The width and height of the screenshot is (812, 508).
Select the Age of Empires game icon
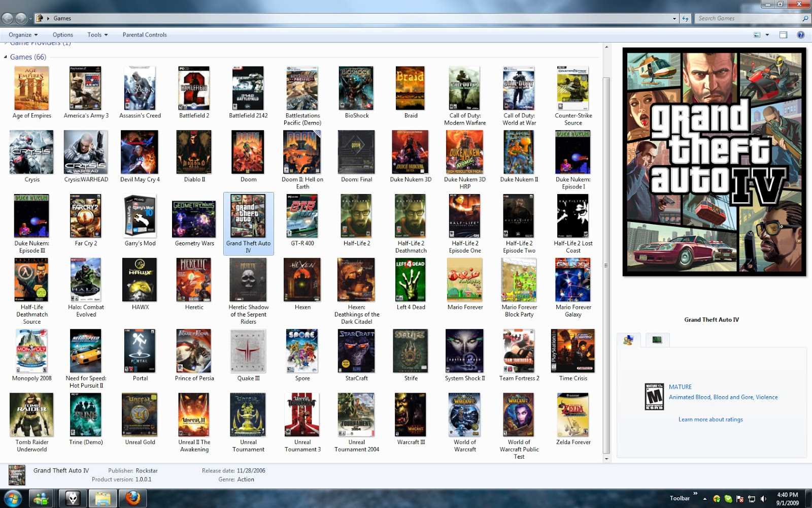(x=32, y=88)
